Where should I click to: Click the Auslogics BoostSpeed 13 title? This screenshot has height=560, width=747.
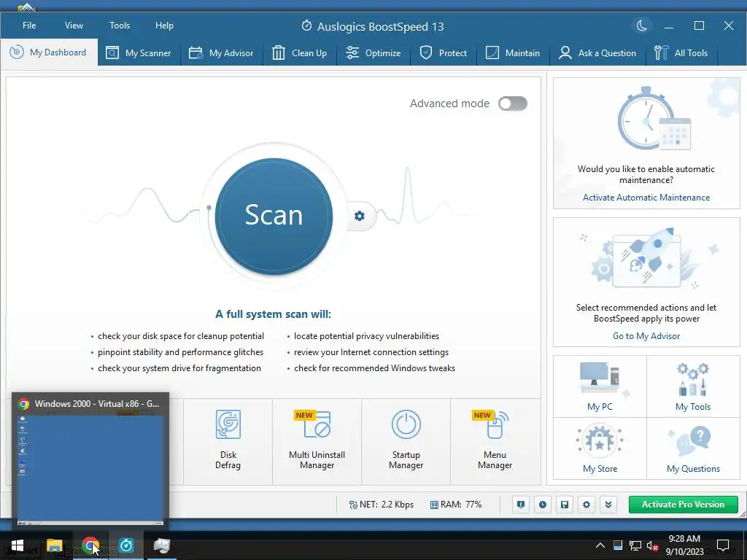pyautogui.click(x=373, y=26)
